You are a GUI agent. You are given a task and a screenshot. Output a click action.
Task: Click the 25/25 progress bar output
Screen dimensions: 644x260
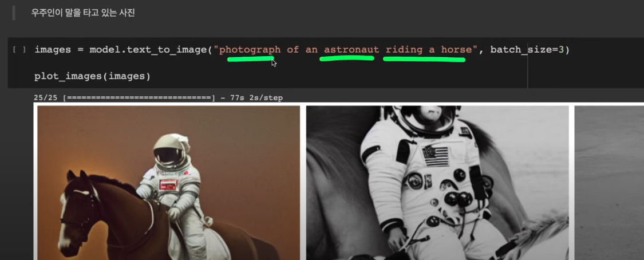pos(124,98)
